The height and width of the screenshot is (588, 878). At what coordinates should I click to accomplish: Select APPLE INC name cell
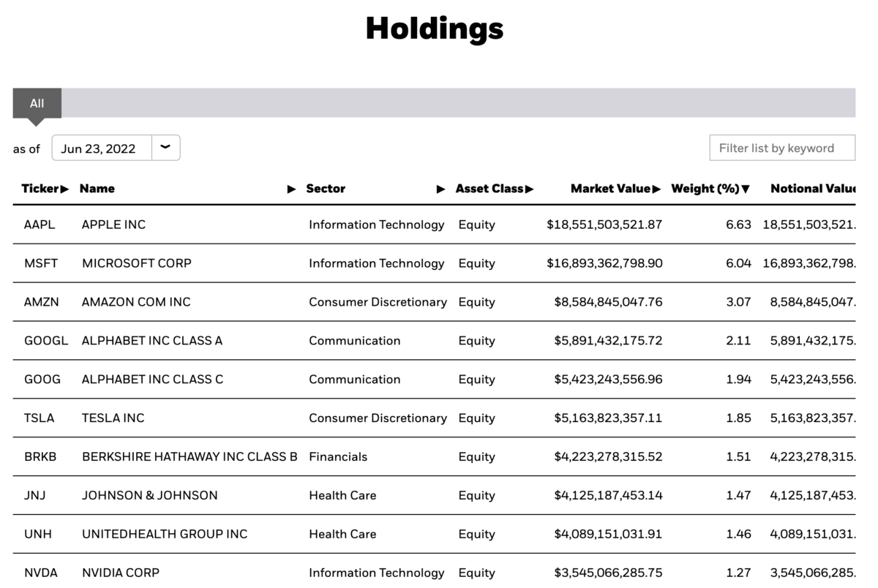[x=113, y=225]
